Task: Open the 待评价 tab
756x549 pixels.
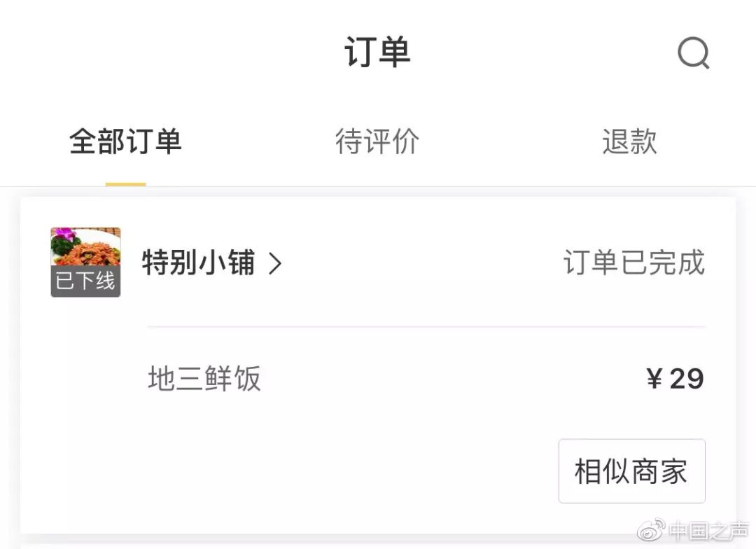Action: point(377,141)
